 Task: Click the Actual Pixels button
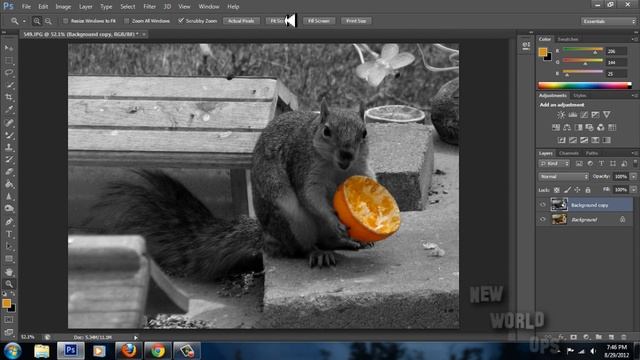tap(241, 21)
